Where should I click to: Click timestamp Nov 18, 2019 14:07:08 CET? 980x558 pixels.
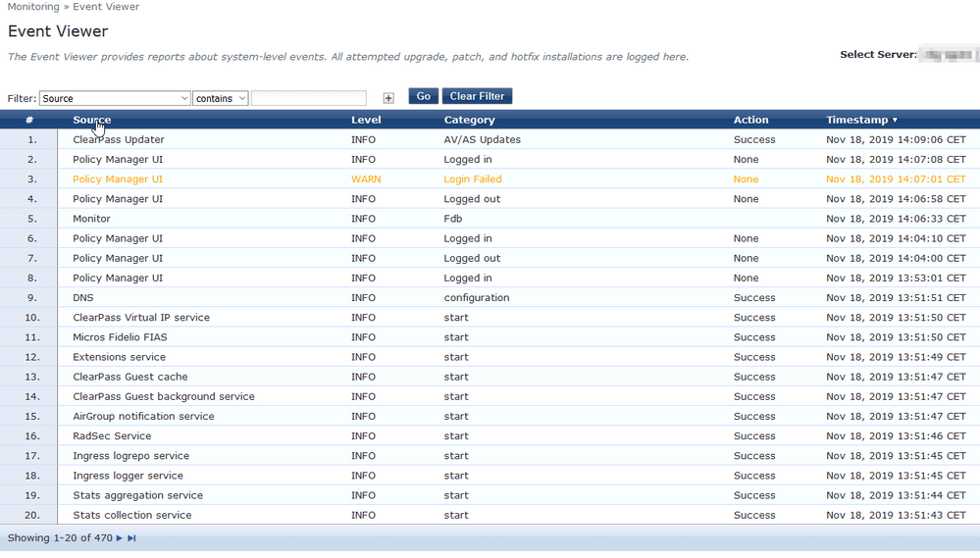896,159
